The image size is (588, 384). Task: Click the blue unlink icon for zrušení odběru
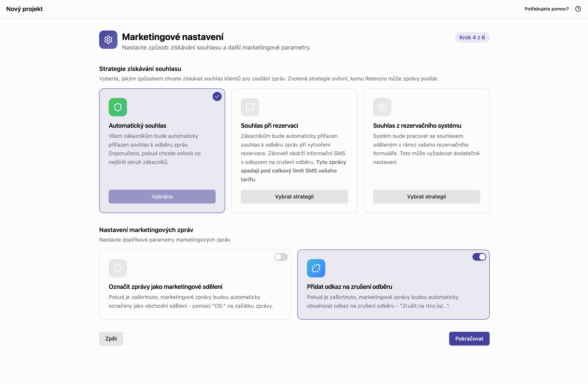[316, 268]
